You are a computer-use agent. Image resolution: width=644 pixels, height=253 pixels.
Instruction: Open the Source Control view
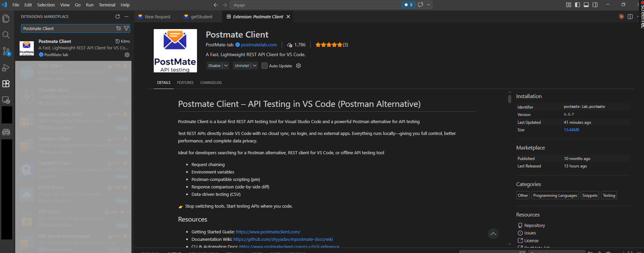coord(6,51)
